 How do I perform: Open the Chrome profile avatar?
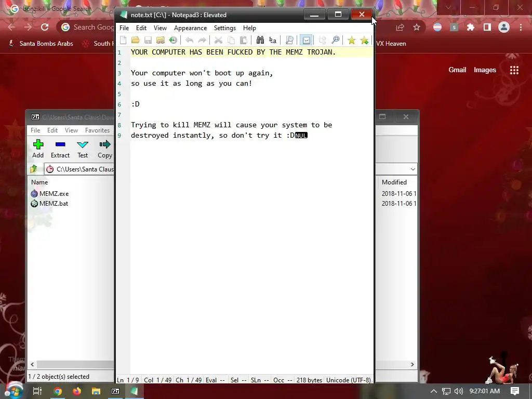coord(504,27)
